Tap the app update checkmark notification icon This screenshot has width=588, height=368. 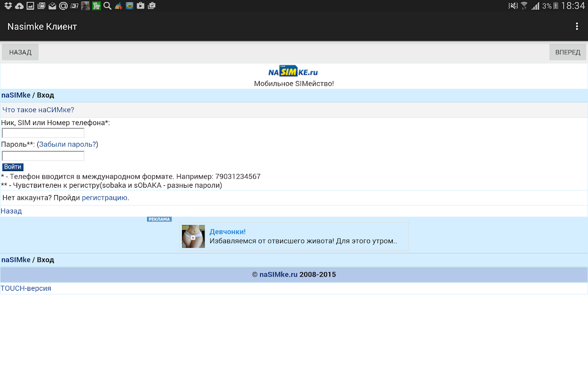(152, 6)
